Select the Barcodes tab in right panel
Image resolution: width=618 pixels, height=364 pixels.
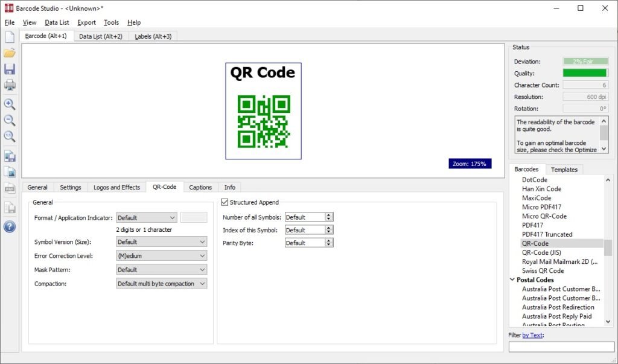point(526,169)
